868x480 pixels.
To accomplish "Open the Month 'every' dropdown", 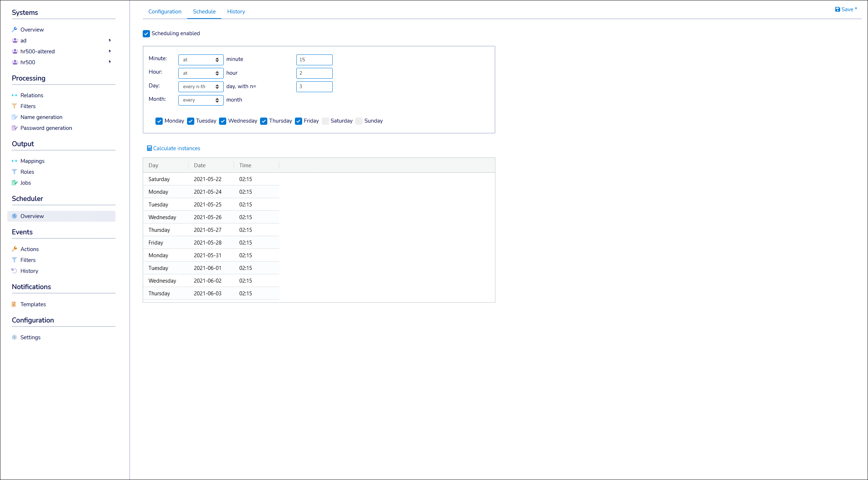I will click(x=201, y=100).
